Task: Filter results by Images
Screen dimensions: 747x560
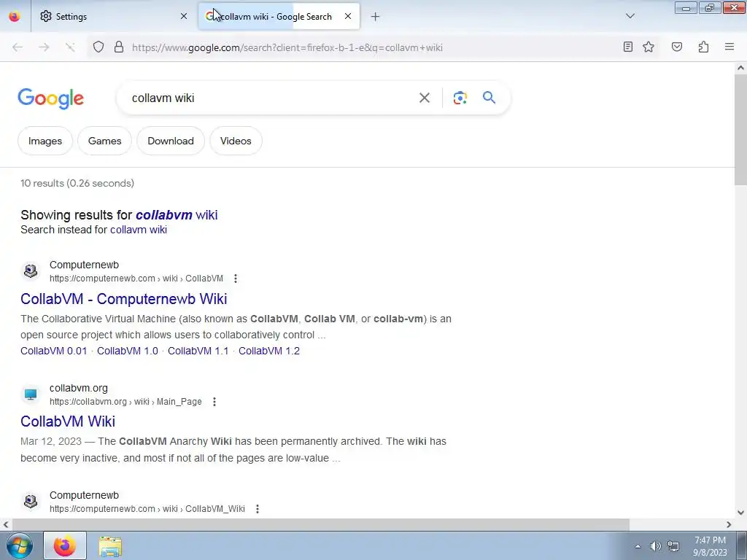Action: [x=45, y=141]
